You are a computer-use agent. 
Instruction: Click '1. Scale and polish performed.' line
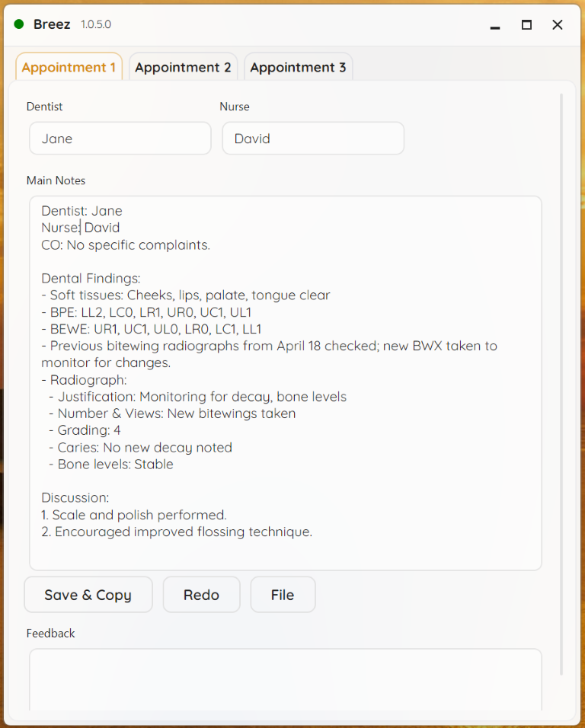[134, 515]
